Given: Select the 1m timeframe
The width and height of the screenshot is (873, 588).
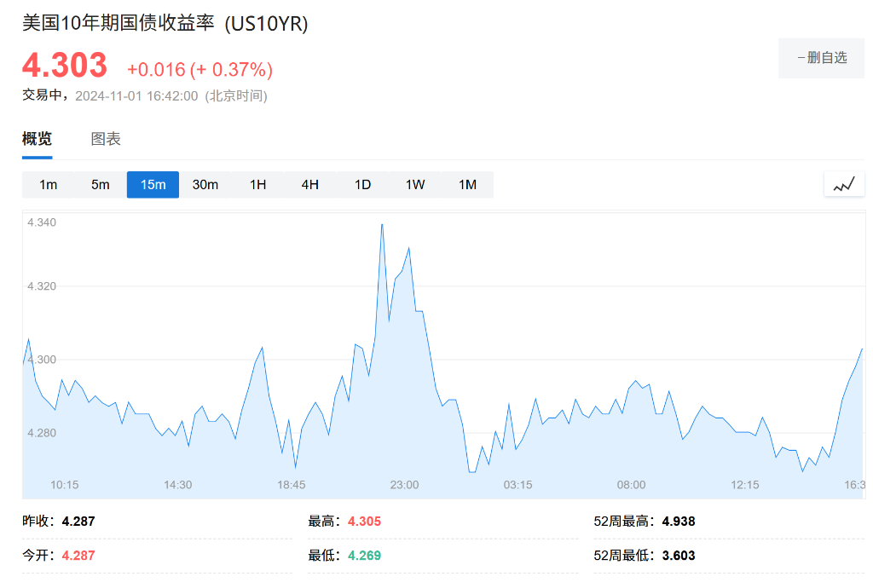Looking at the screenshot, I should tap(48, 184).
